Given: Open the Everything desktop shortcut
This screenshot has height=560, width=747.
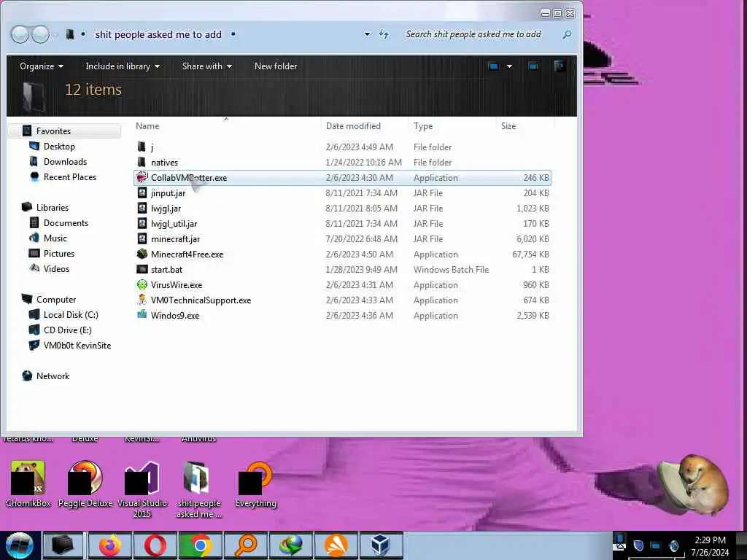Looking at the screenshot, I should pos(256,484).
